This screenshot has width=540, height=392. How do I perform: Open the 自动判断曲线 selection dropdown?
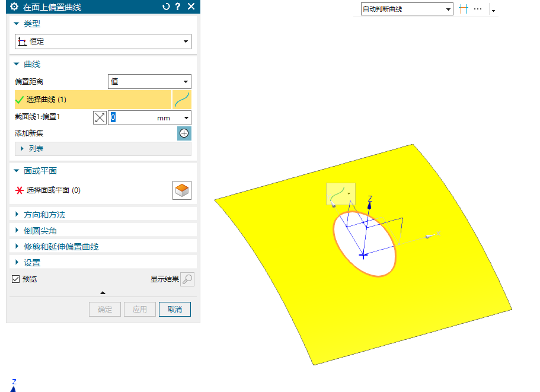(407, 9)
